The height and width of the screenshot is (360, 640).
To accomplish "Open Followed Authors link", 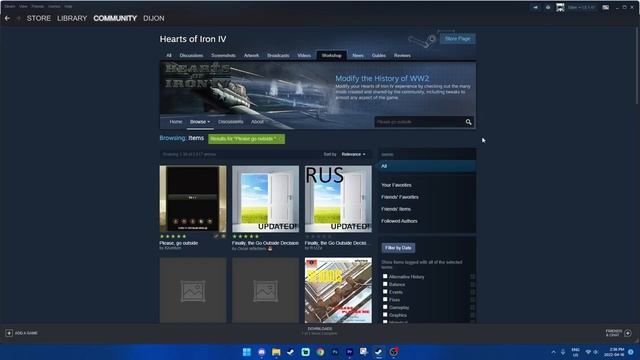I will 399,221.
